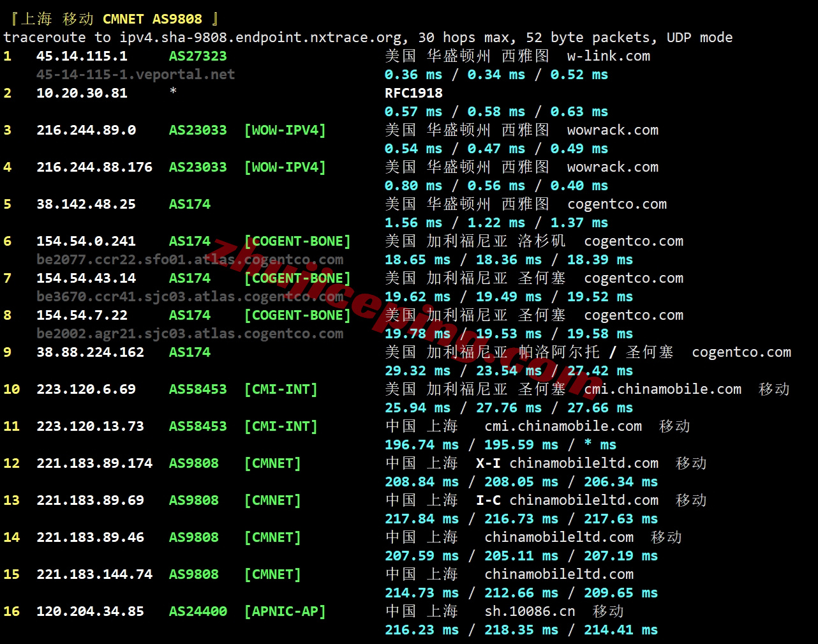The image size is (818, 644).
Task: Click the AS24400 number on hop 16
Action: 198,611
